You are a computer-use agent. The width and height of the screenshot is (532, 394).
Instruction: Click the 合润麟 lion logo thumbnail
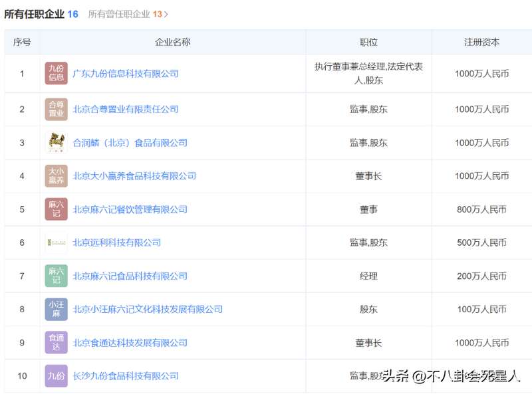tap(57, 142)
